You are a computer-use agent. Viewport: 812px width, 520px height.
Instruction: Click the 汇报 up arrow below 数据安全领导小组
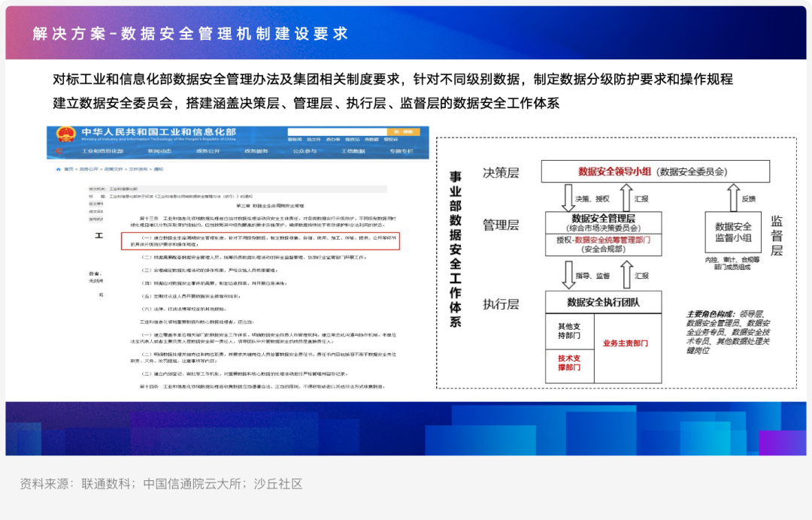626,198
